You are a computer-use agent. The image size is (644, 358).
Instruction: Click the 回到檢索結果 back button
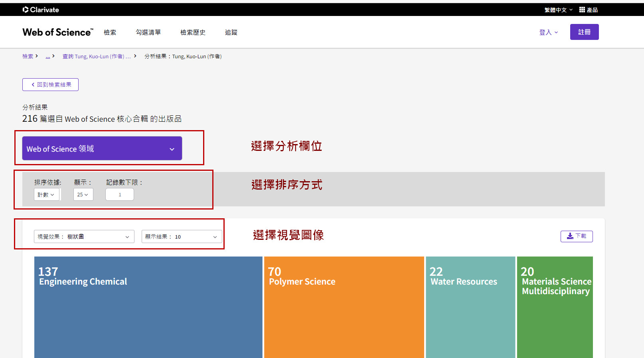(50, 85)
